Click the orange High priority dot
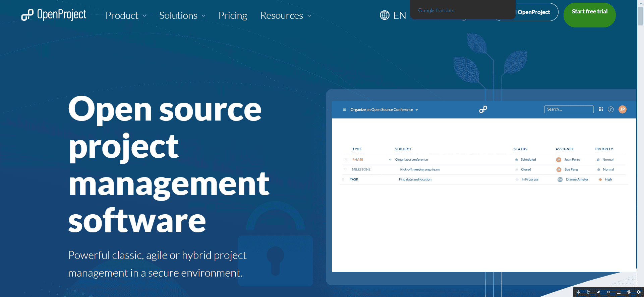 [x=600, y=179]
